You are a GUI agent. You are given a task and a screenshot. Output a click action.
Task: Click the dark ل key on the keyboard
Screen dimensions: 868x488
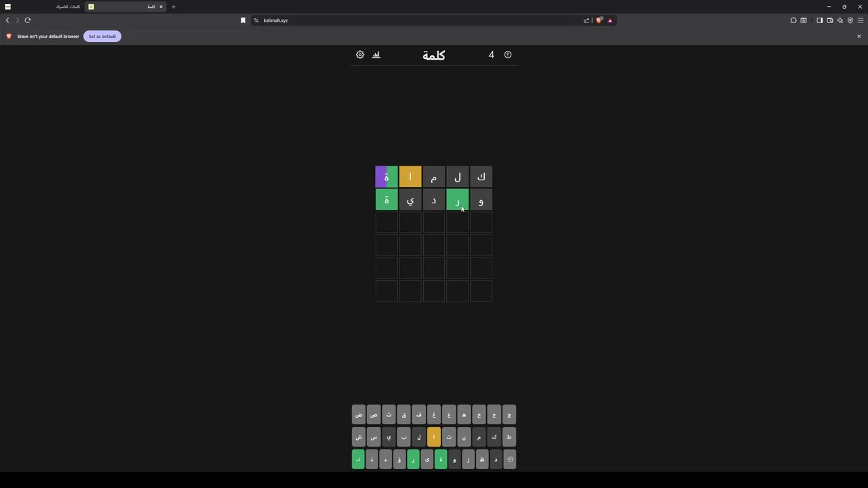pos(418,437)
